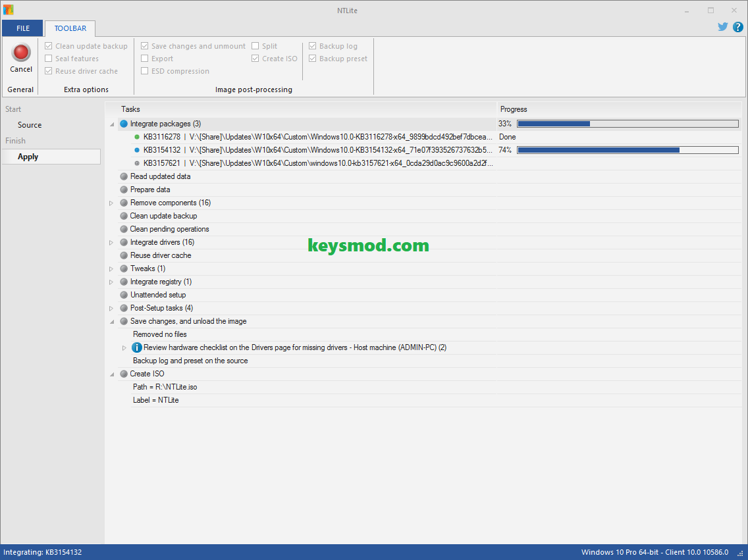The height and width of the screenshot is (560, 748).
Task: Toggle Reuse driver cache checkbox
Action: point(48,71)
